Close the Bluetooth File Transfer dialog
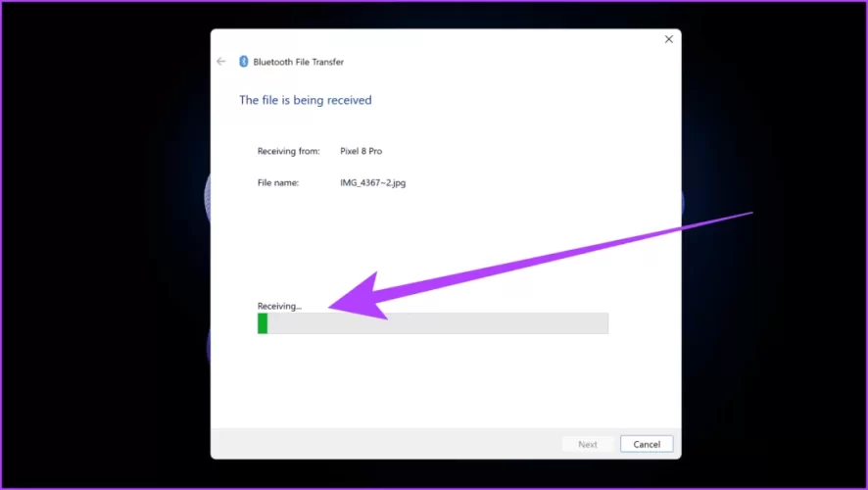This screenshot has width=868, height=490. point(669,39)
